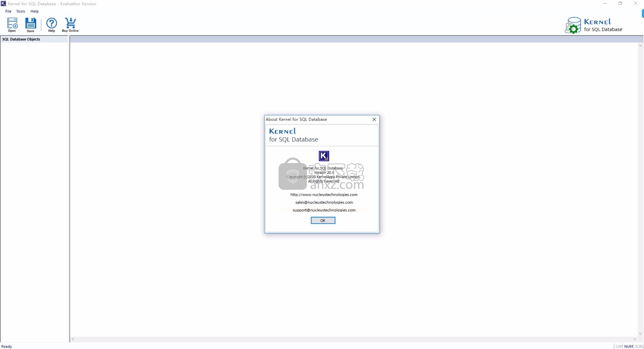Viewport: 644px width, 349px height.
Task: Visit the nucleustechnologies.com website link
Action: [x=324, y=195]
